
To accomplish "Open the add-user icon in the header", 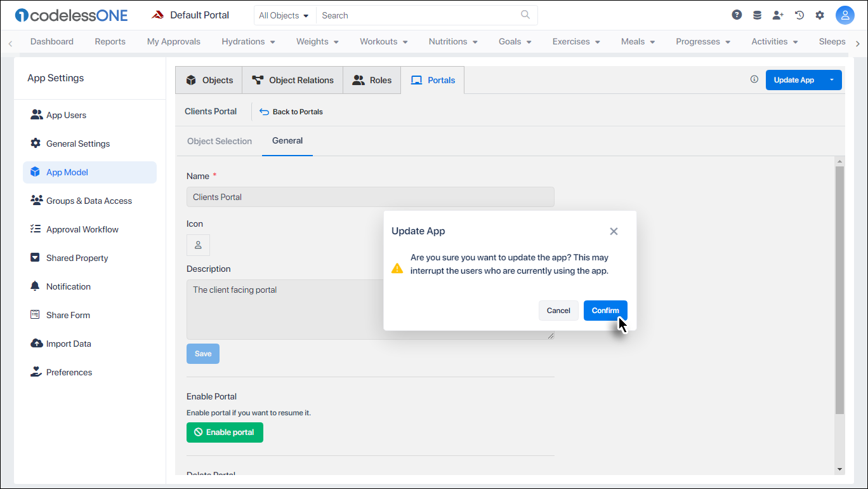I will point(779,14).
